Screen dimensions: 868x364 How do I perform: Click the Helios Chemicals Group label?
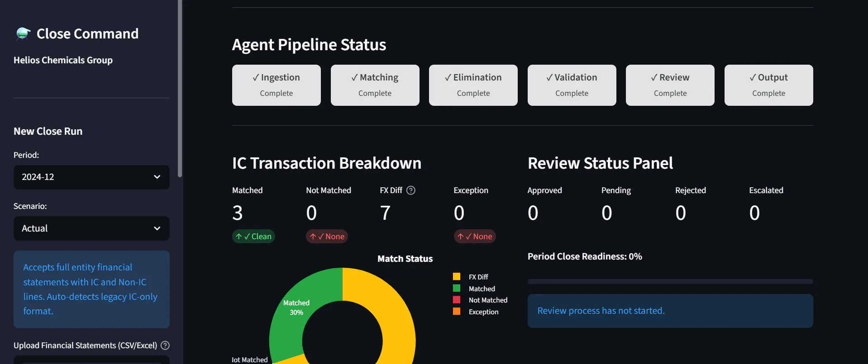pyautogui.click(x=63, y=60)
